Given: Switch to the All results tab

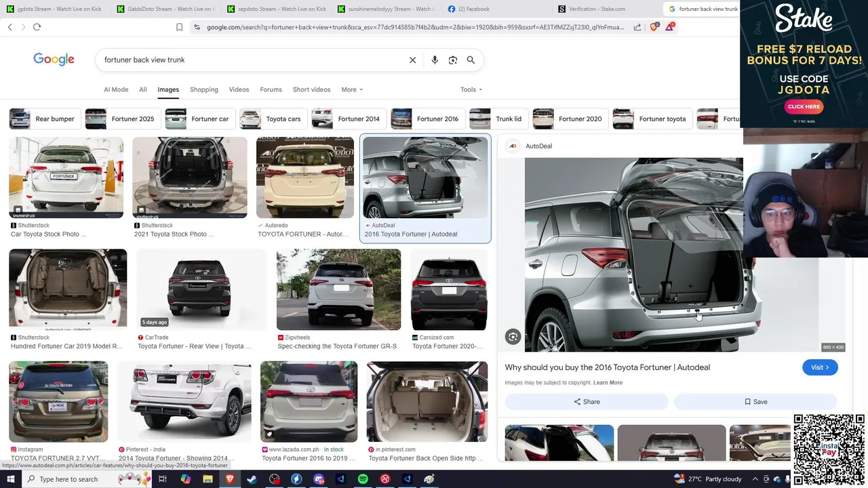Looking at the screenshot, I should [x=143, y=89].
